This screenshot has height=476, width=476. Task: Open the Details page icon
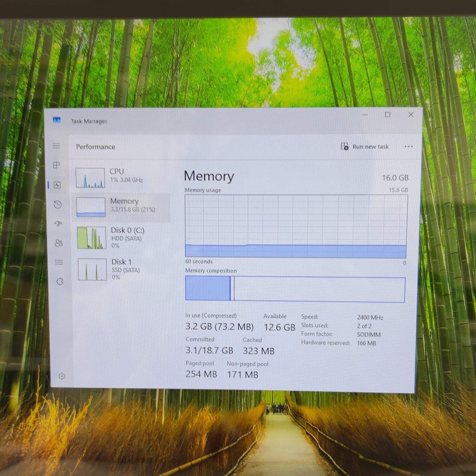59,262
